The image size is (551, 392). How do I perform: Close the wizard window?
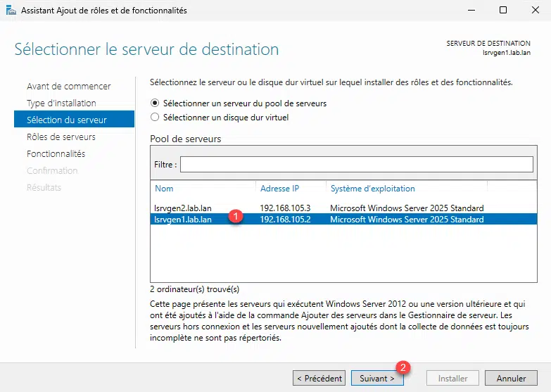pyautogui.click(x=536, y=10)
